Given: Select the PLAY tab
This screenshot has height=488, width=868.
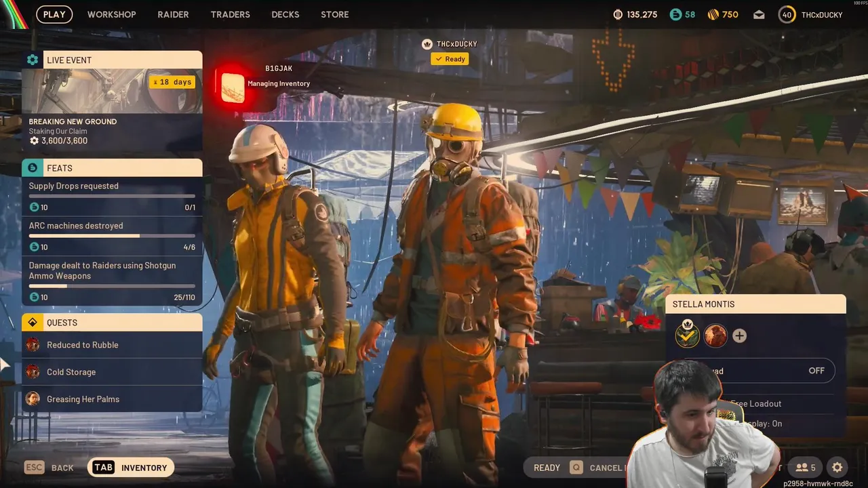Looking at the screenshot, I should (54, 14).
